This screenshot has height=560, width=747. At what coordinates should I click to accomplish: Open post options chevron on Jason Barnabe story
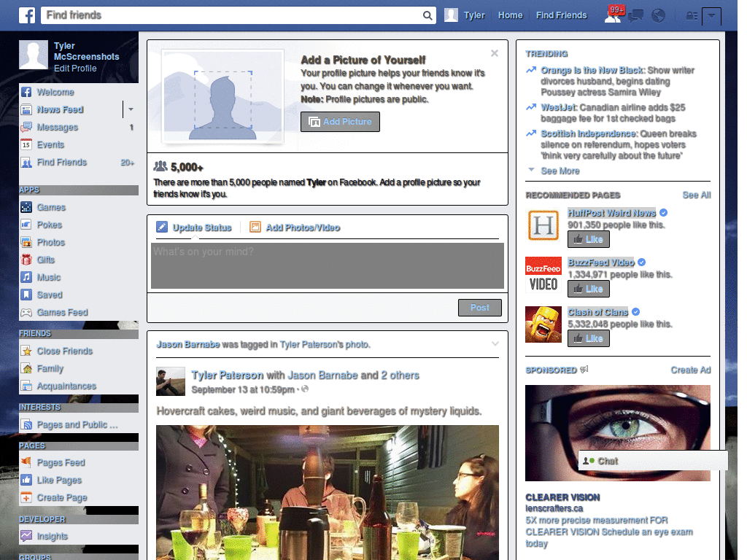tap(495, 344)
